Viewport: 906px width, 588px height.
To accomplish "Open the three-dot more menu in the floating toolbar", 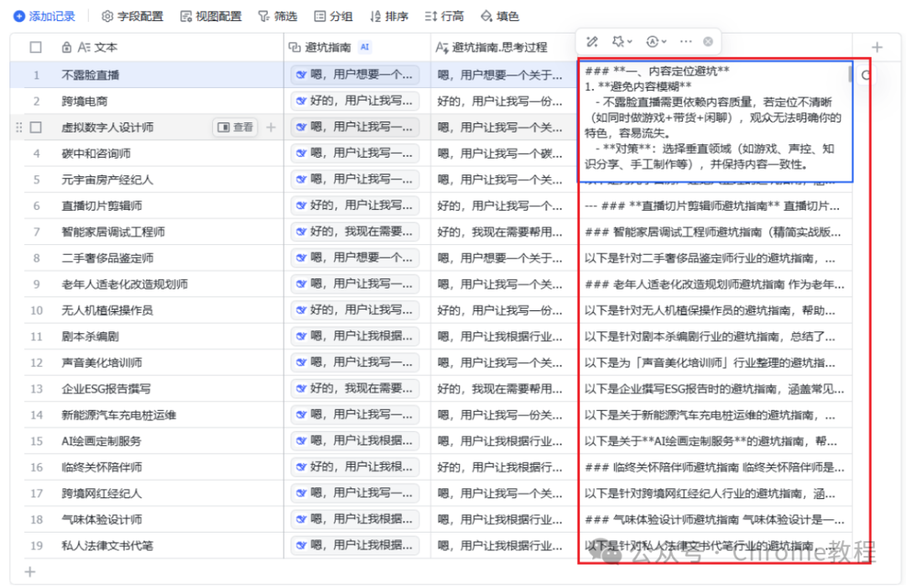I will coord(686,42).
